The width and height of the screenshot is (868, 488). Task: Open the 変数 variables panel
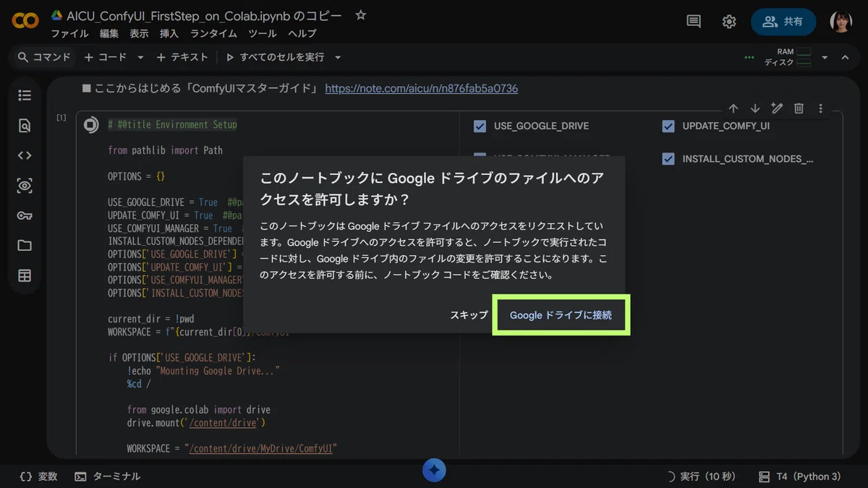tap(39, 476)
